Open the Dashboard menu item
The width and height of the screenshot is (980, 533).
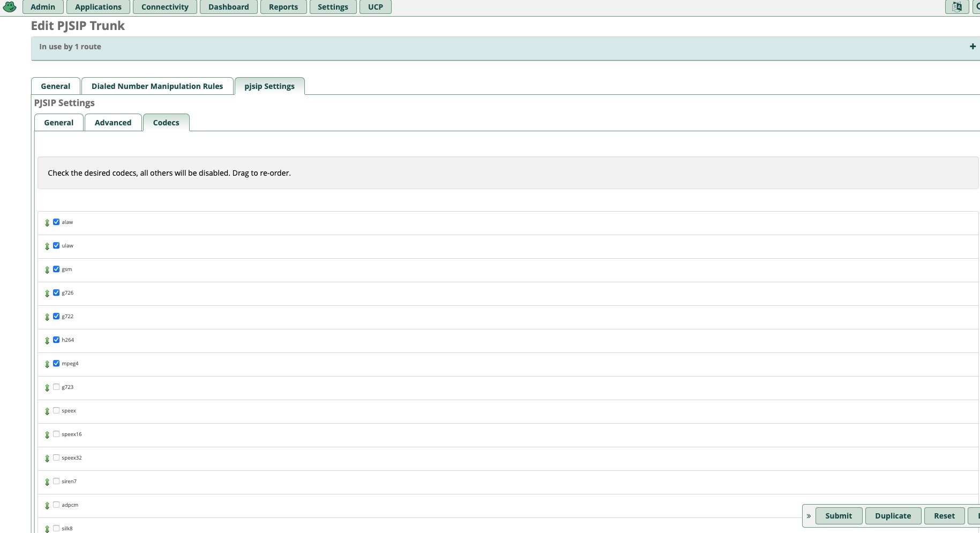pos(229,7)
